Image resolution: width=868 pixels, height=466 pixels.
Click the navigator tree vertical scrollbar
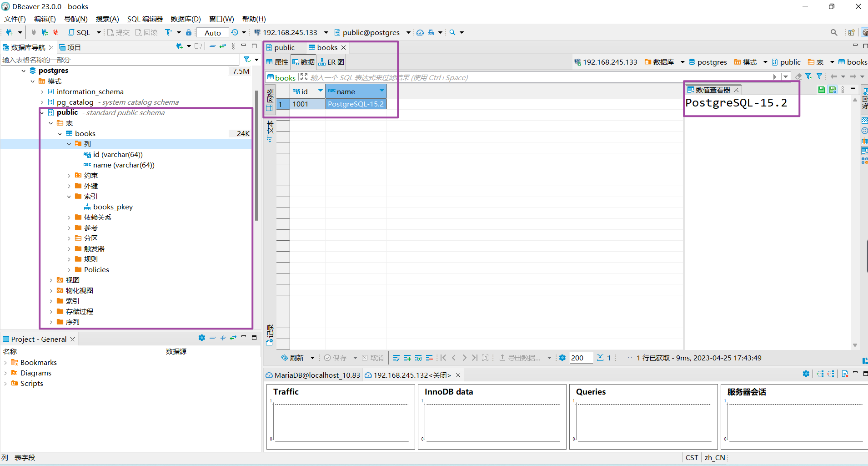click(256, 155)
